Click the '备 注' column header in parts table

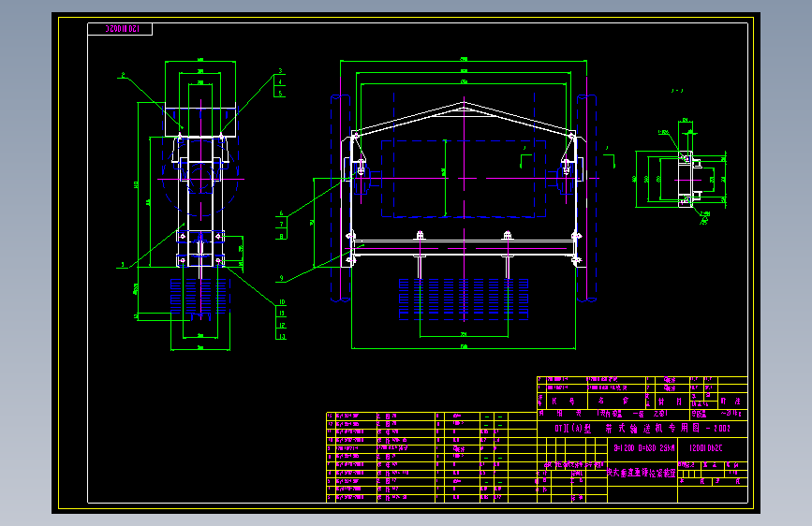click(x=731, y=402)
